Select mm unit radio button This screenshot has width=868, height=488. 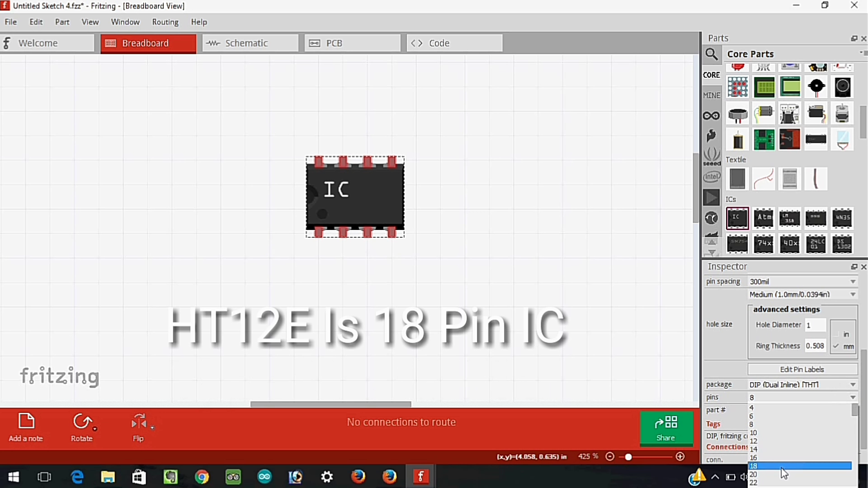click(843, 347)
